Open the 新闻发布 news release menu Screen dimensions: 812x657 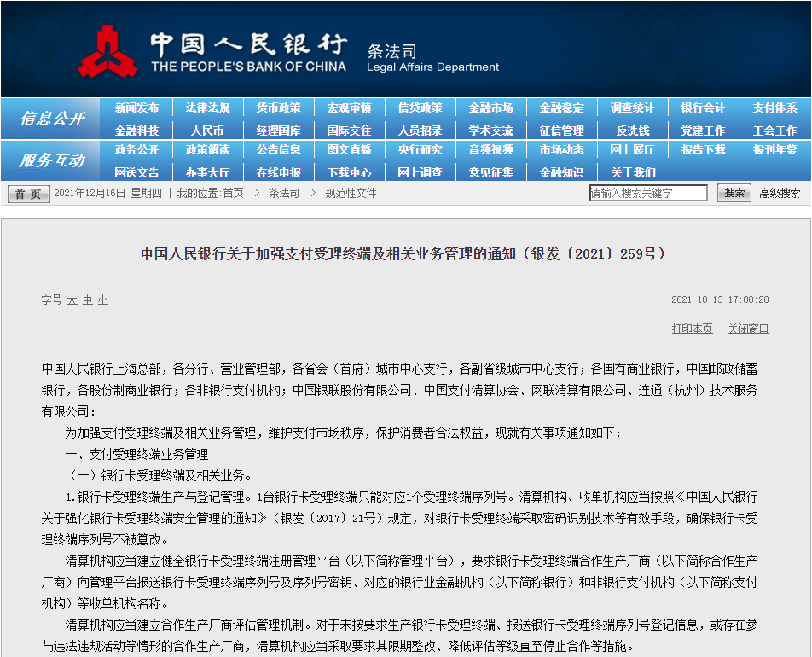pyautogui.click(x=139, y=108)
